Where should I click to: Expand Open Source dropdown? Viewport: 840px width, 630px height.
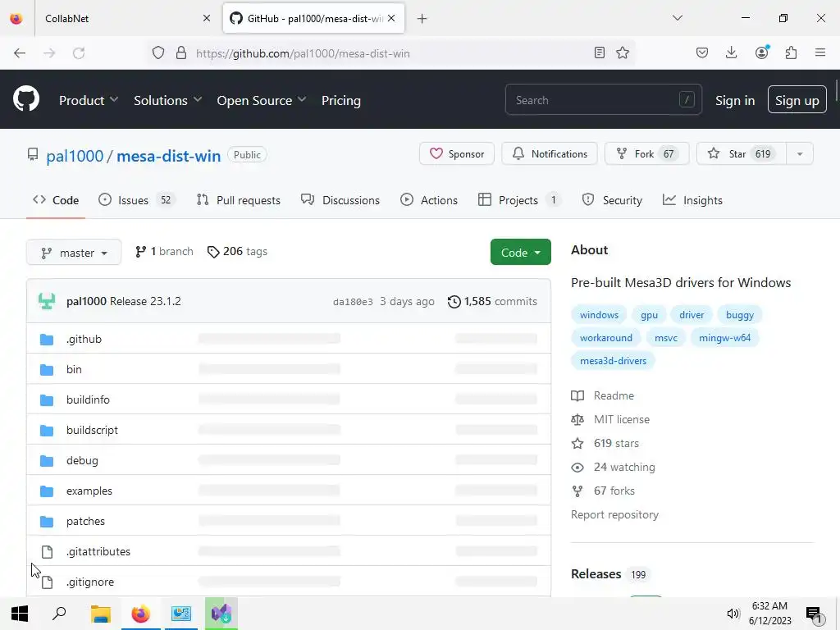point(262,100)
